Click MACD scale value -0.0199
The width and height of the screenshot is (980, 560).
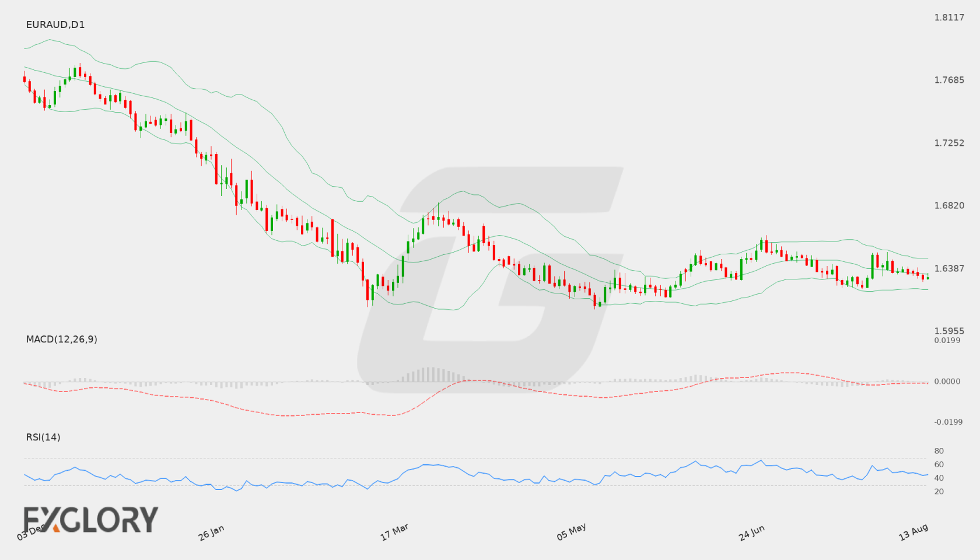click(x=949, y=422)
